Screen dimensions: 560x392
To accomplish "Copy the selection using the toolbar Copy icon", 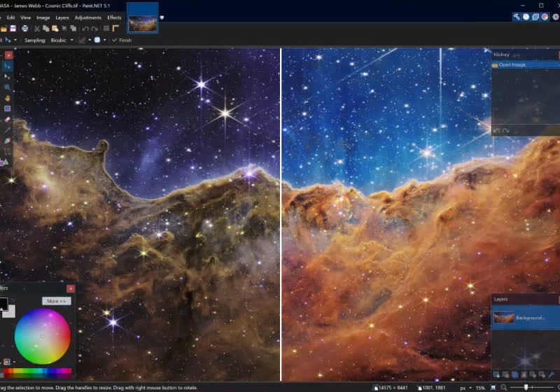I will [x=46, y=29].
